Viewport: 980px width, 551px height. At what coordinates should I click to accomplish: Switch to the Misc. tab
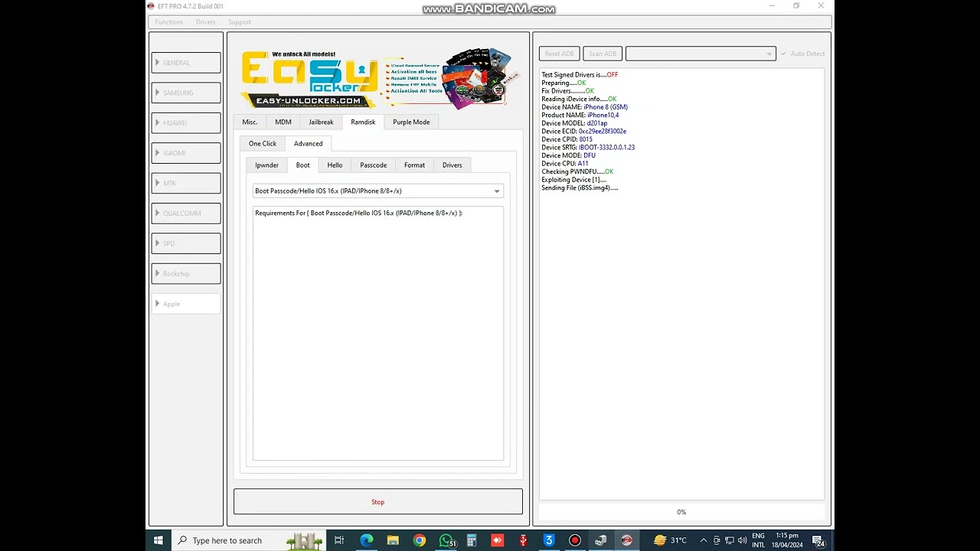(x=250, y=122)
